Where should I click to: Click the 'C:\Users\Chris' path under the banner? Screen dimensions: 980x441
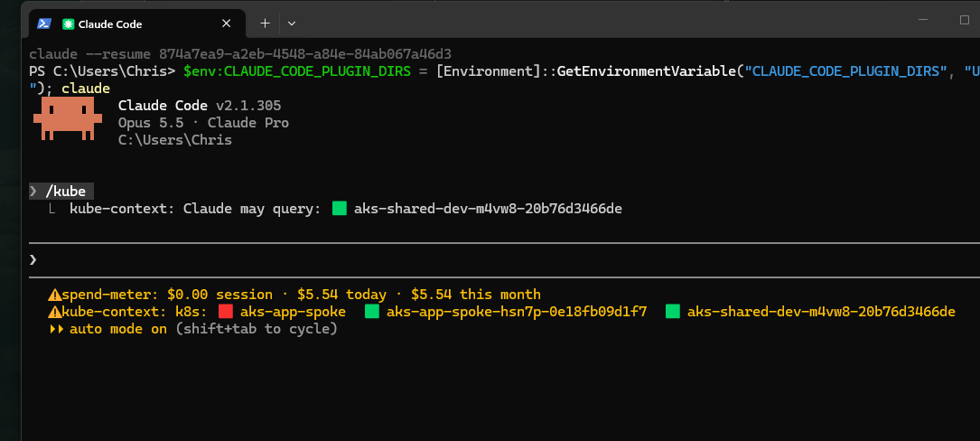(175, 140)
